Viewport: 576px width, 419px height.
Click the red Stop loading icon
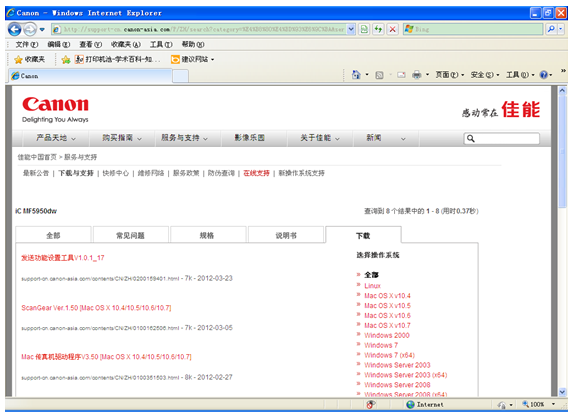[x=393, y=29]
